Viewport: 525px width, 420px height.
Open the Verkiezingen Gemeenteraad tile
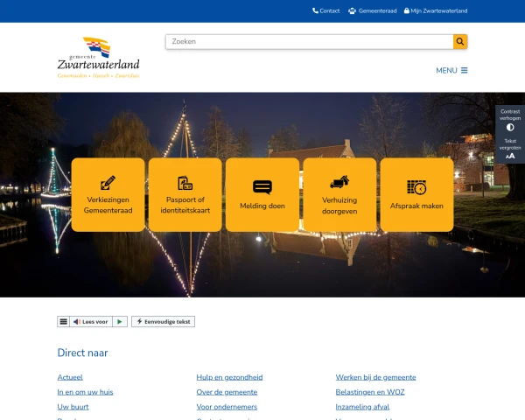108,194
